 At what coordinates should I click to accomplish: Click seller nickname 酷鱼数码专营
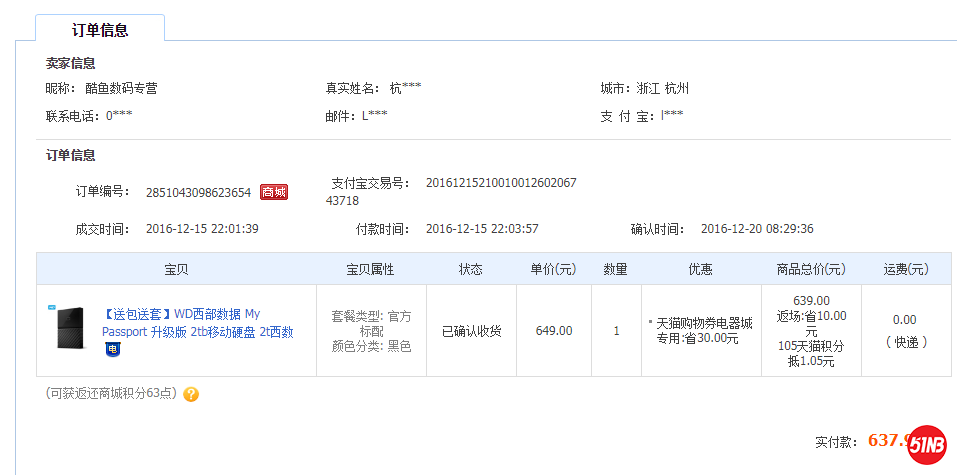coord(121,89)
